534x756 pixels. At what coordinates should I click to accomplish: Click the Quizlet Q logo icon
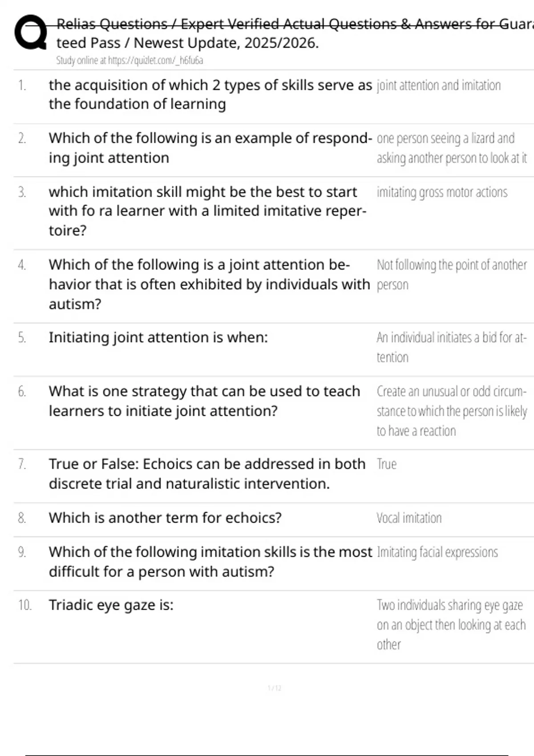pos(30,32)
